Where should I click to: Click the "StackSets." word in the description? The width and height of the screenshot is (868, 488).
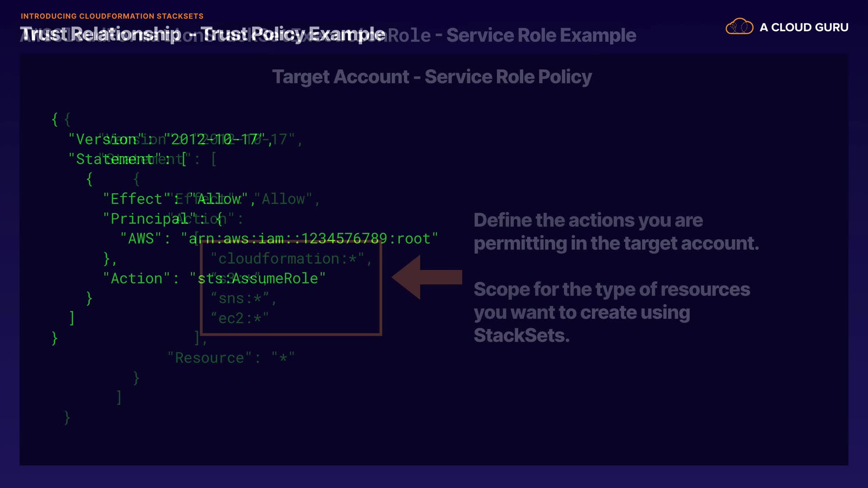point(521,335)
